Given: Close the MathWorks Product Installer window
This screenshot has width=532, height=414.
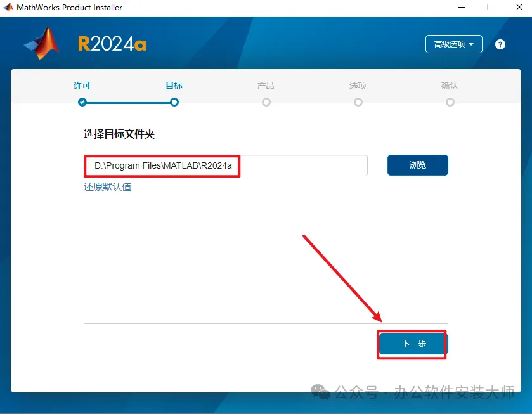Looking at the screenshot, I should click(x=519, y=7).
